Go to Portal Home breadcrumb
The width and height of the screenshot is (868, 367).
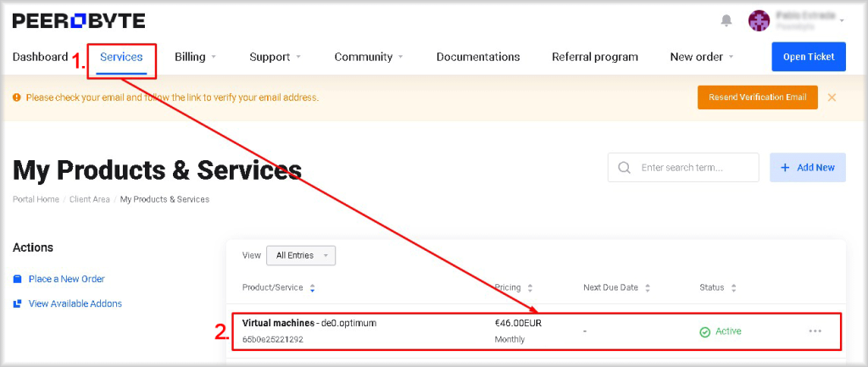tap(36, 199)
